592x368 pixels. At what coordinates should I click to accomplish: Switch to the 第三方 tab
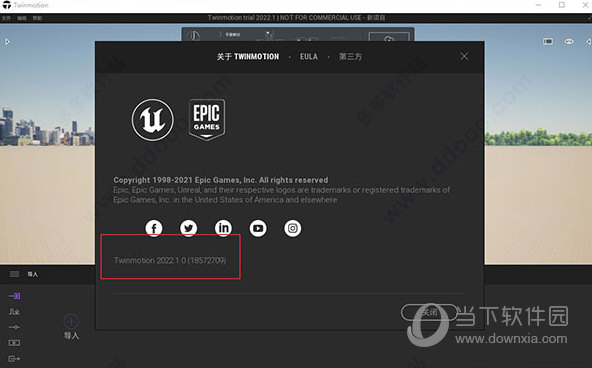pyautogui.click(x=350, y=57)
